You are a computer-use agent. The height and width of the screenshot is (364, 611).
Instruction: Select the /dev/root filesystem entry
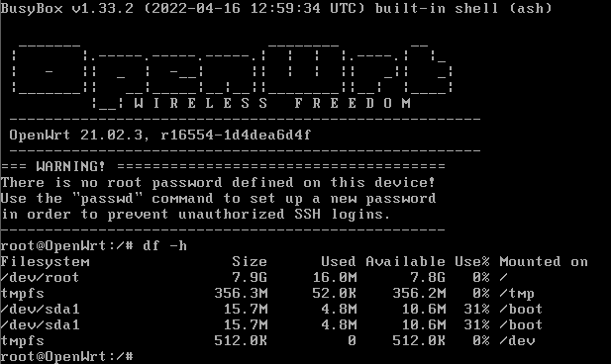pos(40,278)
